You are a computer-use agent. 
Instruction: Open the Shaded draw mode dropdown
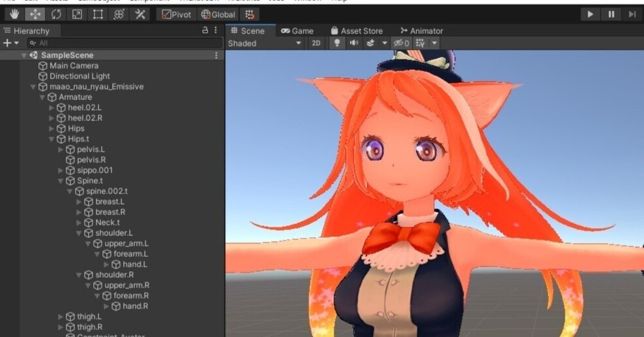(x=265, y=43)
